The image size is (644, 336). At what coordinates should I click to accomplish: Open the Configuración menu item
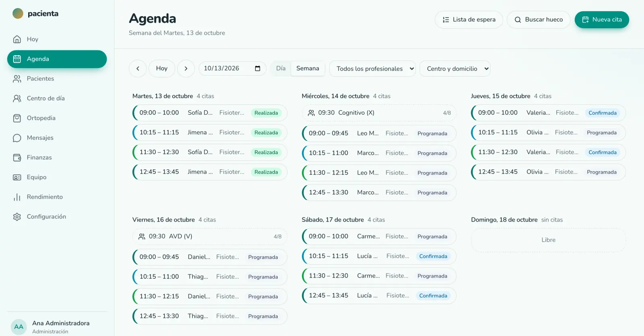tap(57, 217)
